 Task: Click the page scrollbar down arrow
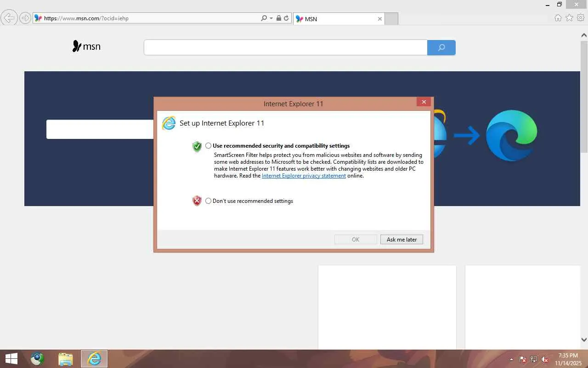click(584, 339)
